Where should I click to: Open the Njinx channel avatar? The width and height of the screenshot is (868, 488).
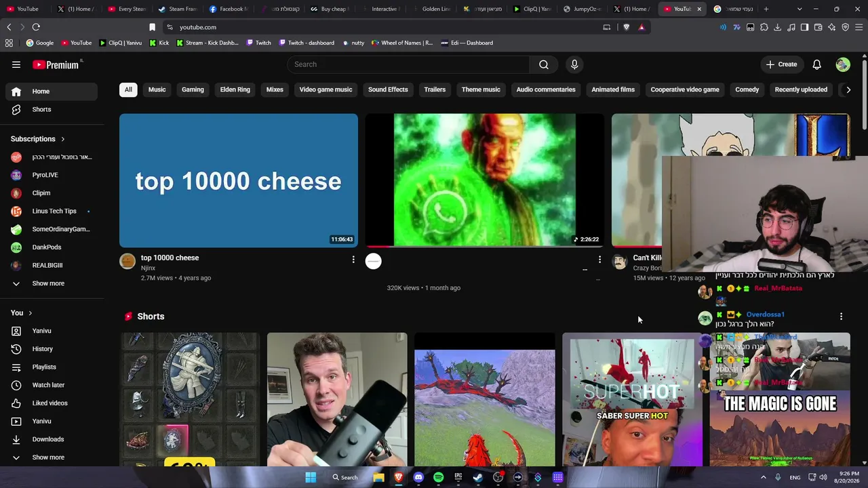tap(127, 262)
